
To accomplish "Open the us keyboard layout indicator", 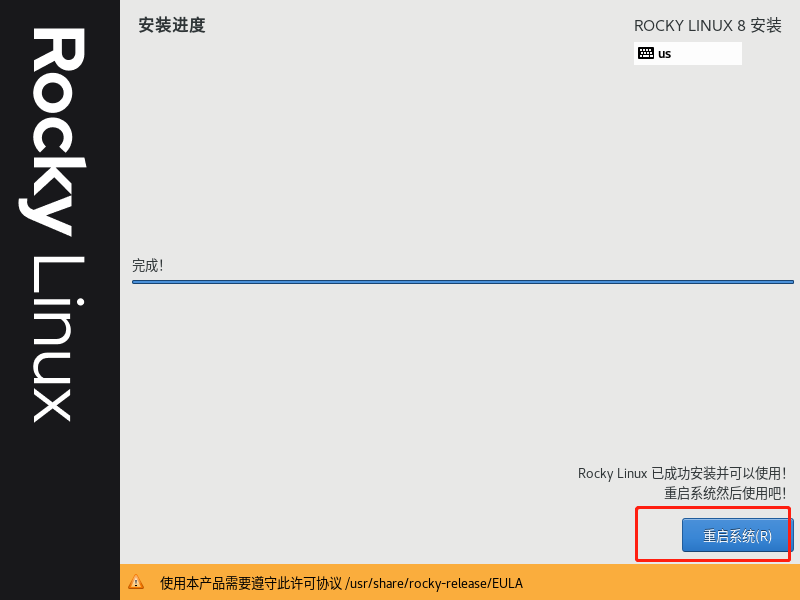I will tap(687, 54).
